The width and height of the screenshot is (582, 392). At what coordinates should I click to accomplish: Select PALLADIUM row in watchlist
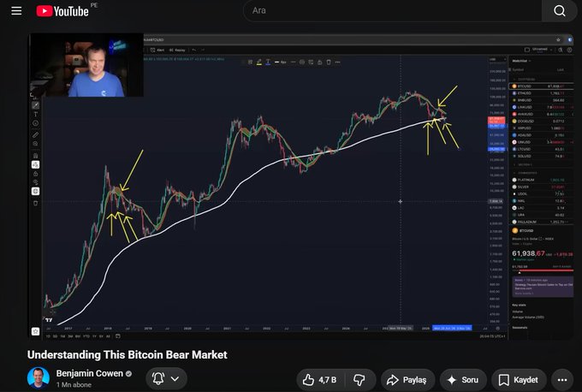[543, 222]
